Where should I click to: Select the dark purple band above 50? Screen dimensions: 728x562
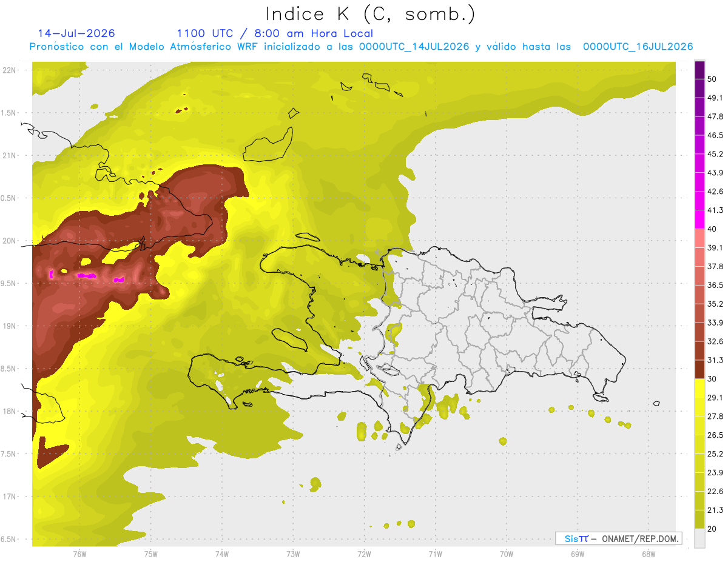point(699,70)
